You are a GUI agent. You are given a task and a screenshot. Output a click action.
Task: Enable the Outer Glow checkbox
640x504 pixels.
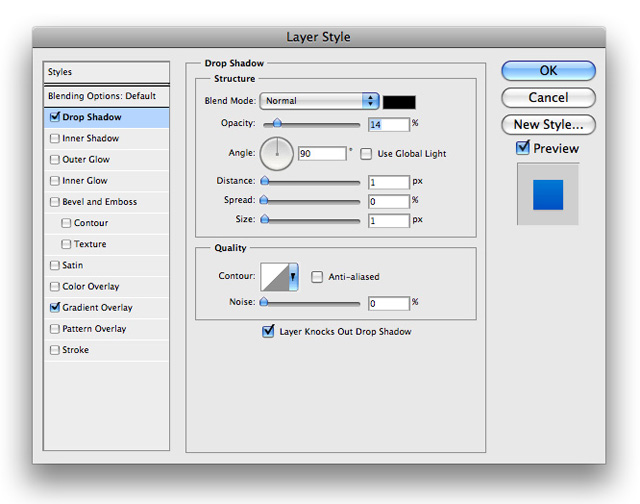pyautogui.click(x=55, y=160)
